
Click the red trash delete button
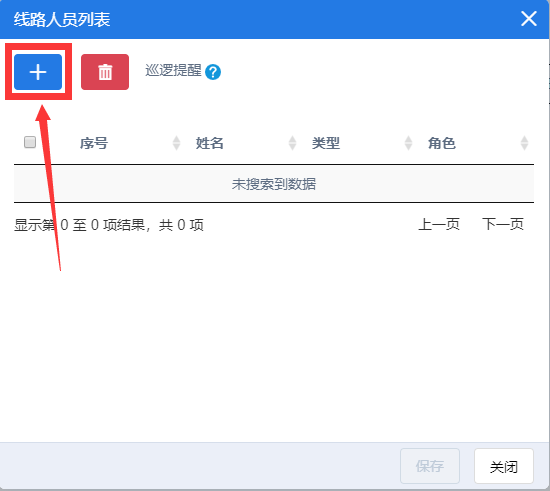click(105, 72)
